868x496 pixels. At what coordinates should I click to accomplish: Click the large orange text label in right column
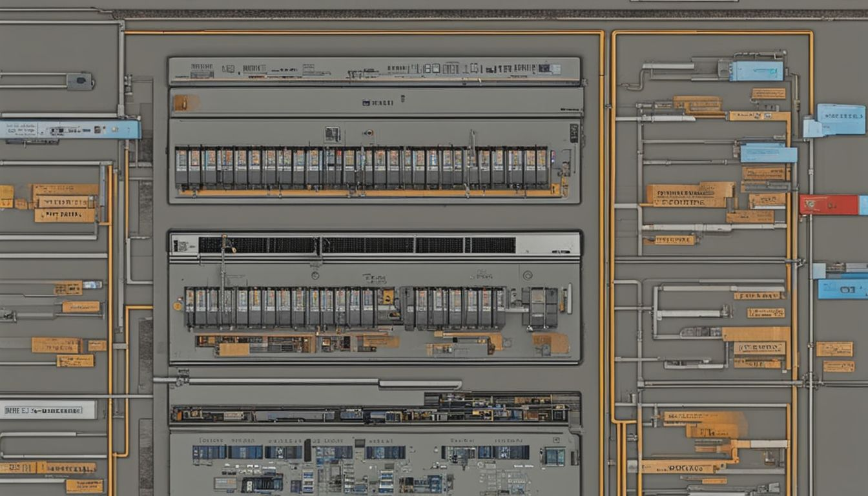[x=690, y=194]
